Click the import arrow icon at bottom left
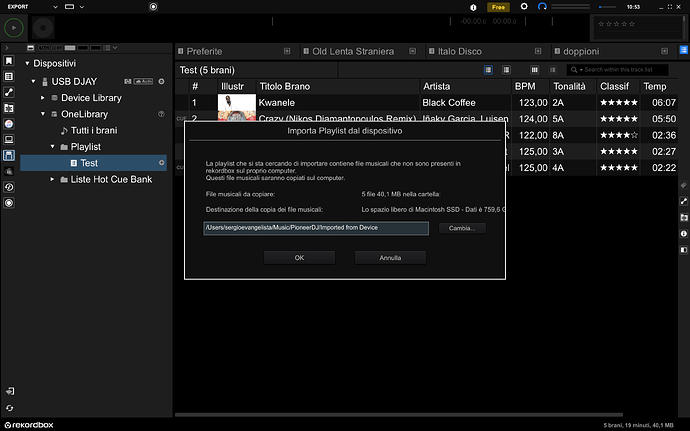690x431 pixels. tap(9, 391)
